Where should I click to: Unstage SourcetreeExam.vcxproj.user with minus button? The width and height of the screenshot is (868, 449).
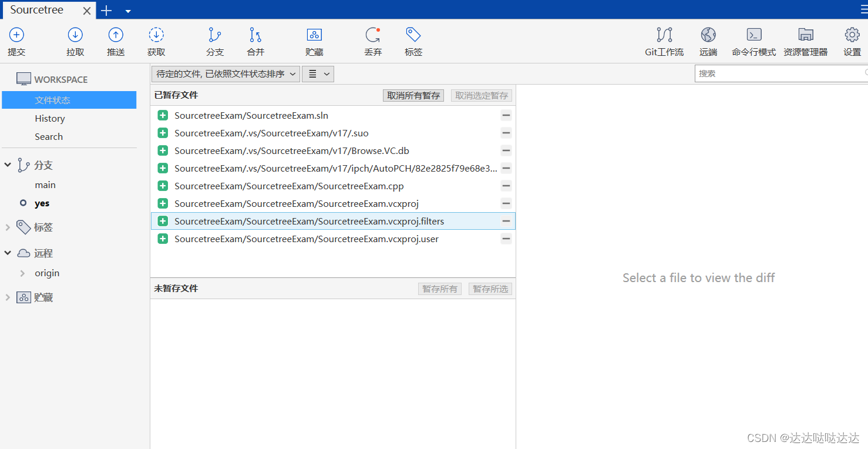(506, 239)
